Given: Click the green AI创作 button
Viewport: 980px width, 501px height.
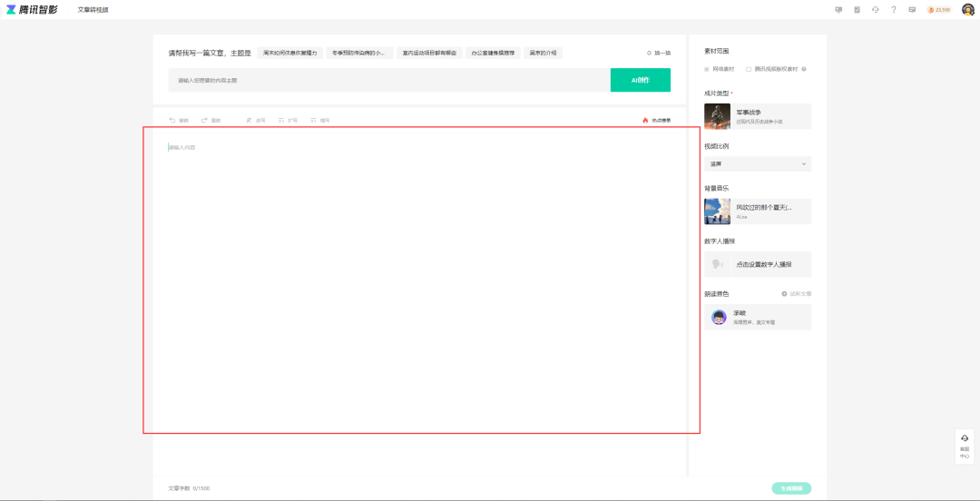Looking at the screenshot, I should point(640,80).
